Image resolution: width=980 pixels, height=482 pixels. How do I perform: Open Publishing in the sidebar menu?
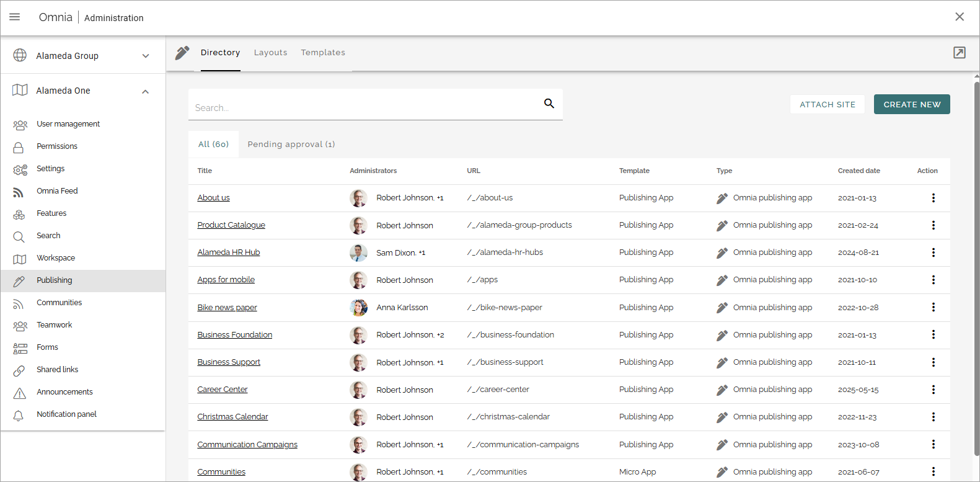pyautogui.click(x=83, y=280)
